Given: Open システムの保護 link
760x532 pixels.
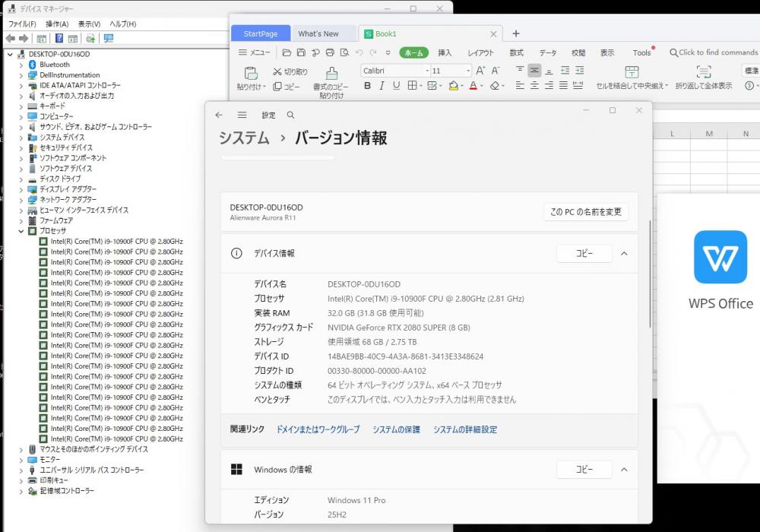Looking at the screenshot, I should coord(396,429).
